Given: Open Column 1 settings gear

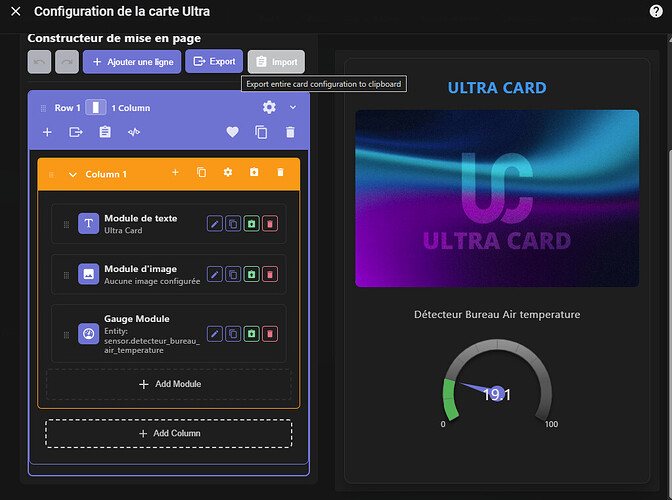Looking at the screenshot, I should (228, 172).
